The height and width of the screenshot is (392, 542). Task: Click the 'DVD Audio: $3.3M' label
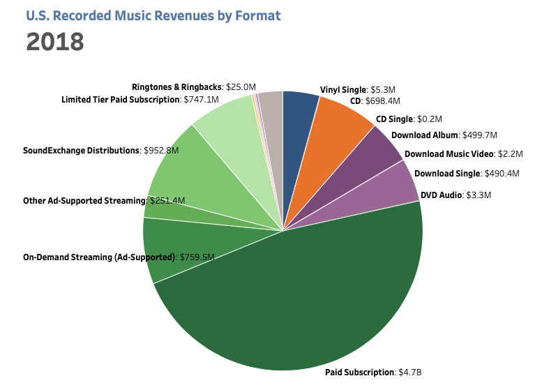pyautogui.click(x=456, y=195)
